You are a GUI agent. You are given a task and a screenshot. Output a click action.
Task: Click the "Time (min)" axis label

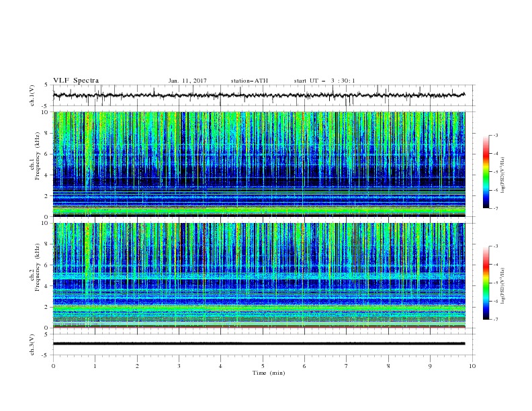269,373
